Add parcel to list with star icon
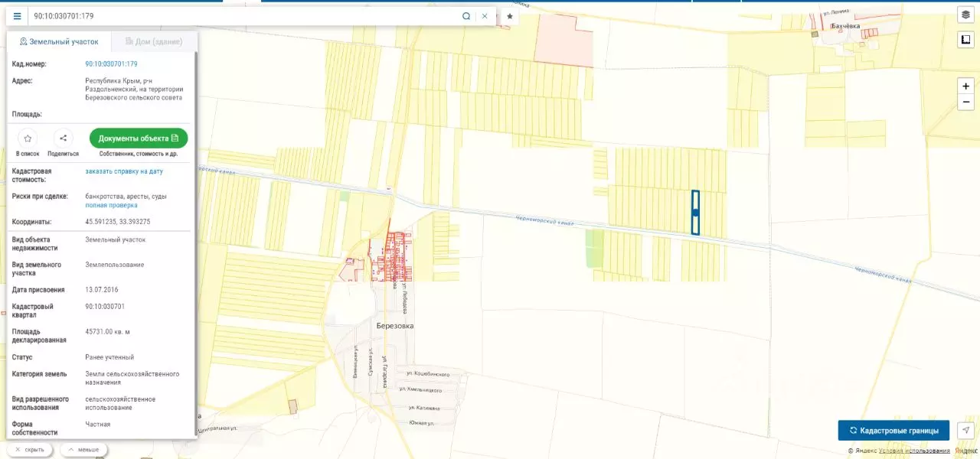980x459 pixels. (28, 138)
